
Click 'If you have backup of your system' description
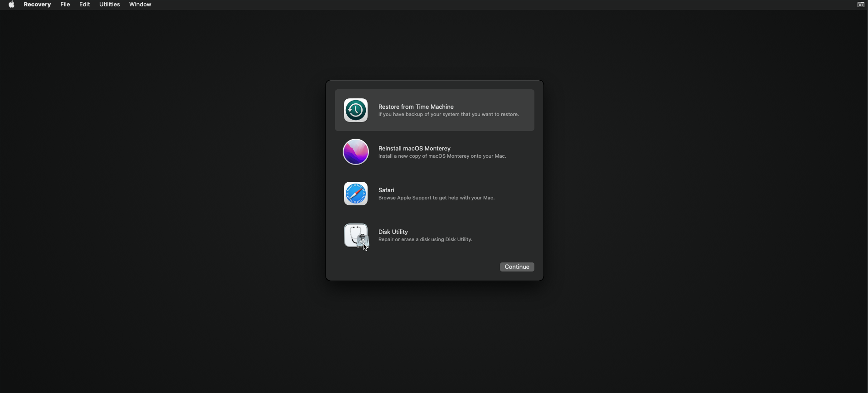[x=449, y=115]
